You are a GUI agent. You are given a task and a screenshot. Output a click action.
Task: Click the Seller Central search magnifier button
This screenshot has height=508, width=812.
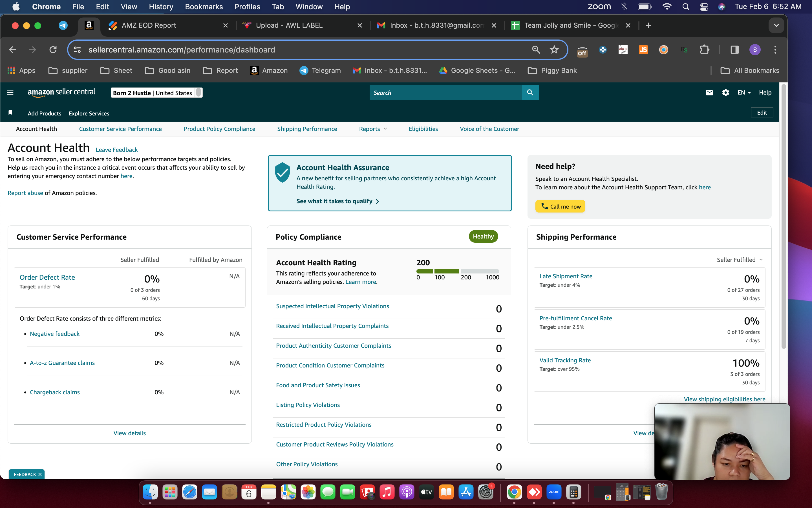tap(530, 92)
